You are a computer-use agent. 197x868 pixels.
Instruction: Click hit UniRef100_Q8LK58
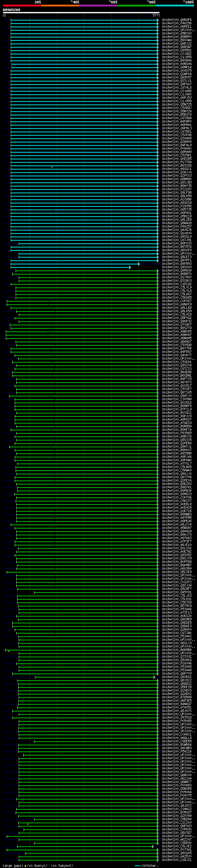177,196
